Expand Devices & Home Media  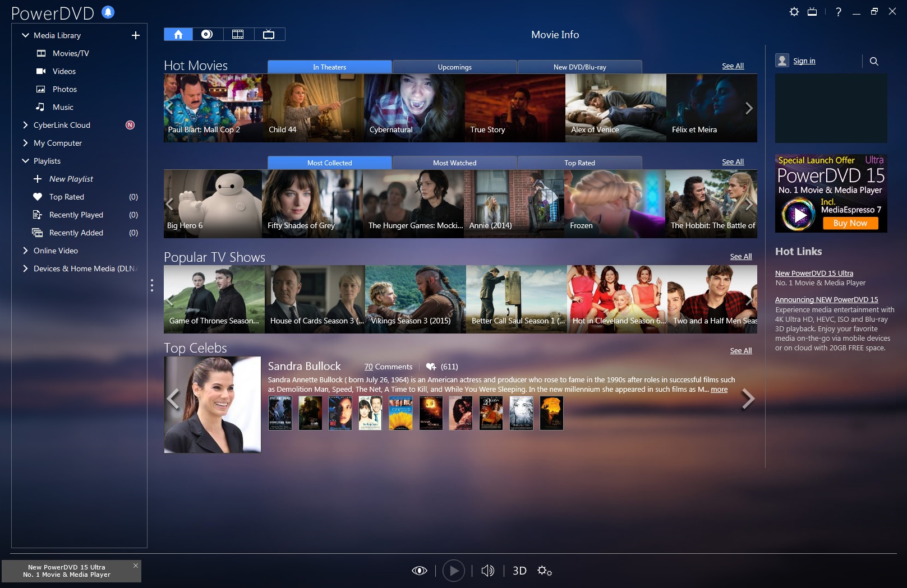click(x=25, y=268)
